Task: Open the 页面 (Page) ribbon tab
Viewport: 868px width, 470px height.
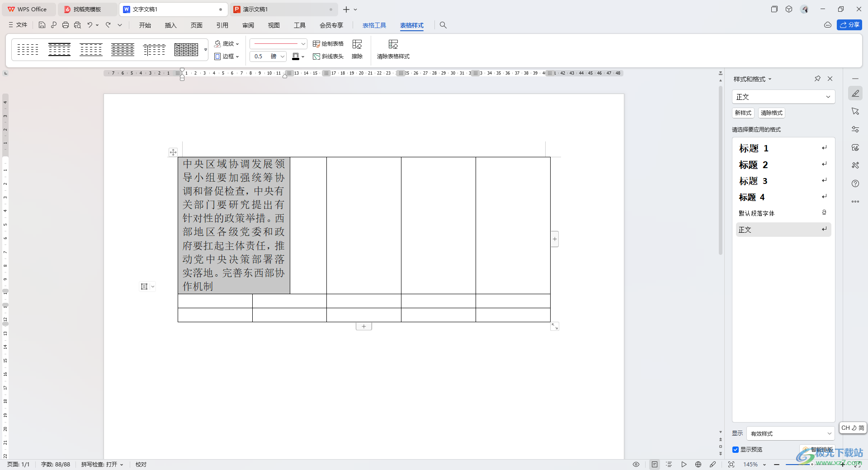Action: [197, 25]
